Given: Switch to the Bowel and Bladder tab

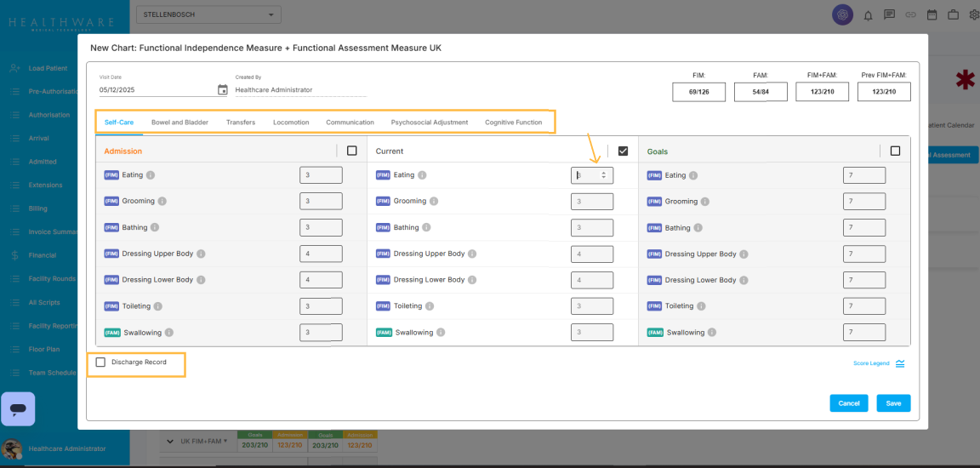Looking at the screenshot, I should click(x=179, y=123).
